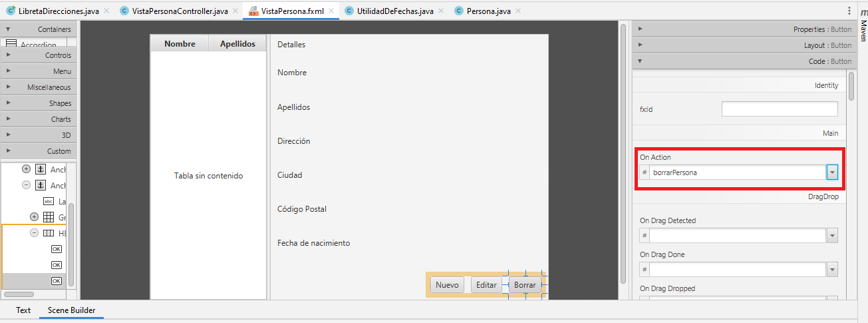The height and width of the screenshot is (323, 868).
Task: Close the UtilidadDeFechas.java editor tab
Action: 442,11
